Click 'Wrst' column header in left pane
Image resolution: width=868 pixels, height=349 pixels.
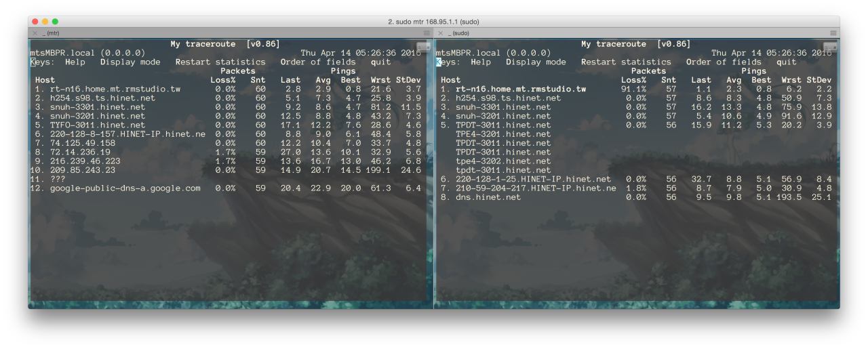381,80
